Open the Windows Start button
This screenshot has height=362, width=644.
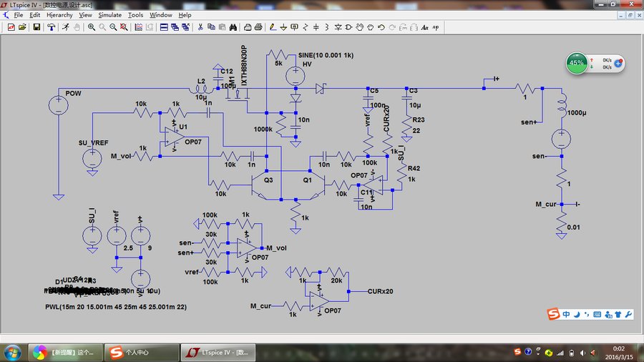click(x=13, y=353)
